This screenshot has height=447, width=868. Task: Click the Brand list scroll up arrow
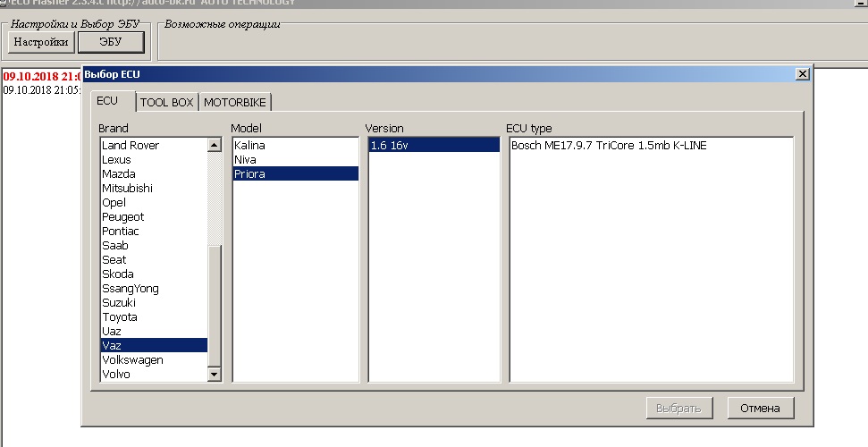pos(215,145)
